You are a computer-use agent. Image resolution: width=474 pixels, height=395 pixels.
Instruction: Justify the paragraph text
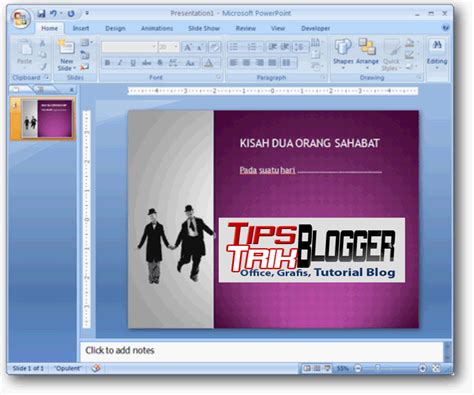[x=272, y=63]
